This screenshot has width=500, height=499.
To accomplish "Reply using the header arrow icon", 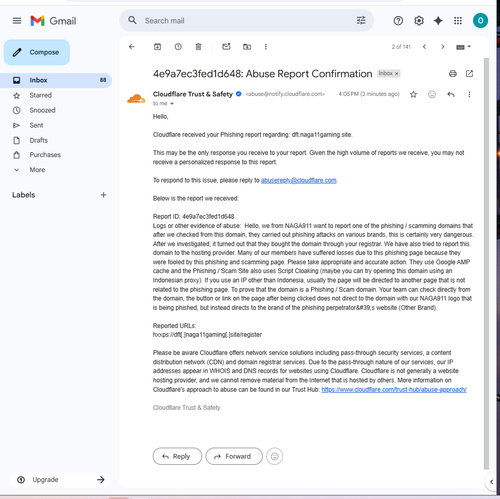I will click(451, 94).
